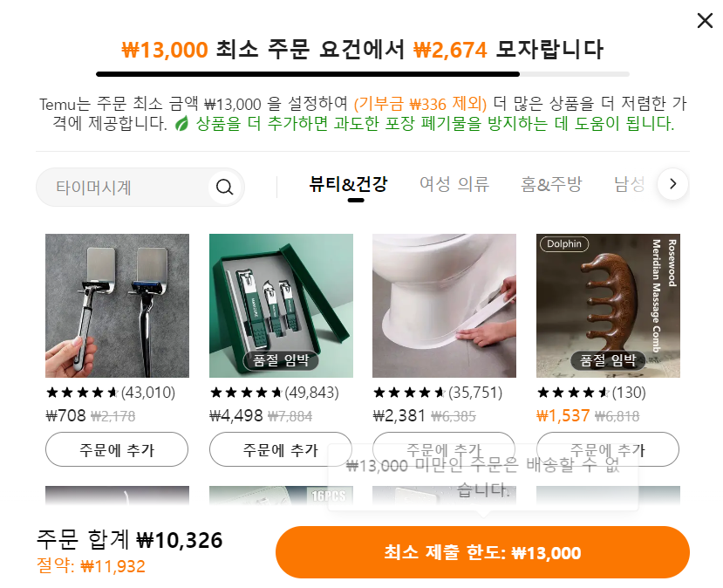Open the toilet caulk tape product image
This screenshot has height=588, width=723.
point(445,305)
